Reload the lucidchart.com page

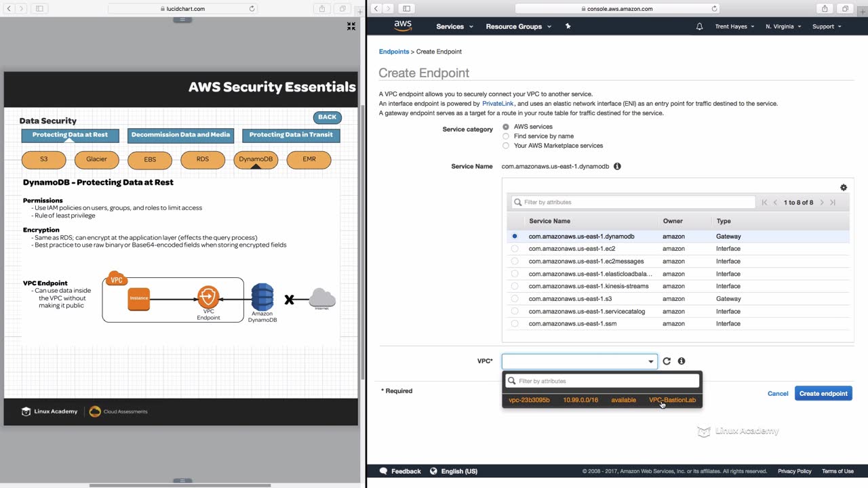point(252,9)
